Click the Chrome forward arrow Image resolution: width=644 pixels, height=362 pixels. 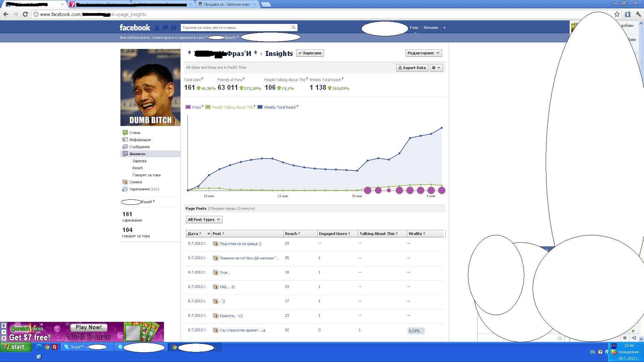[x=15, y=14]
